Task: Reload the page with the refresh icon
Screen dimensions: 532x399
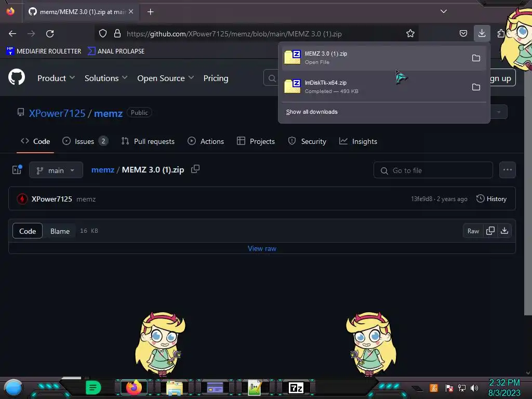Action: (x=50, y=34)
